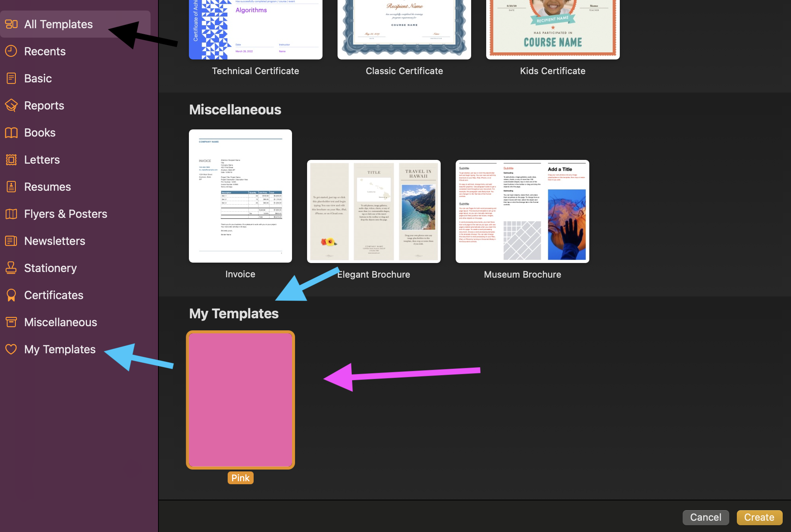
Task: Click the Create button
Action: tap(761, 516)
